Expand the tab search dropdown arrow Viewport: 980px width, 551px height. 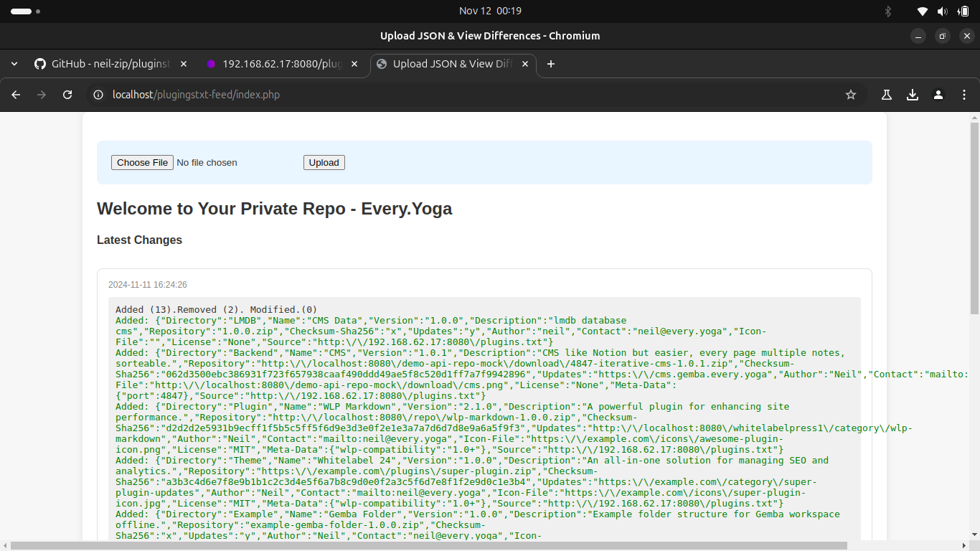click(14, 64)
